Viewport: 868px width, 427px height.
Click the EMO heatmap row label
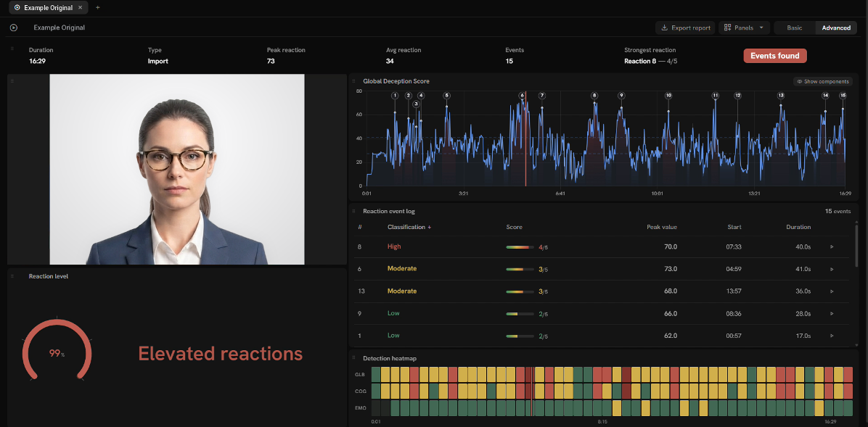pos(360,407)
